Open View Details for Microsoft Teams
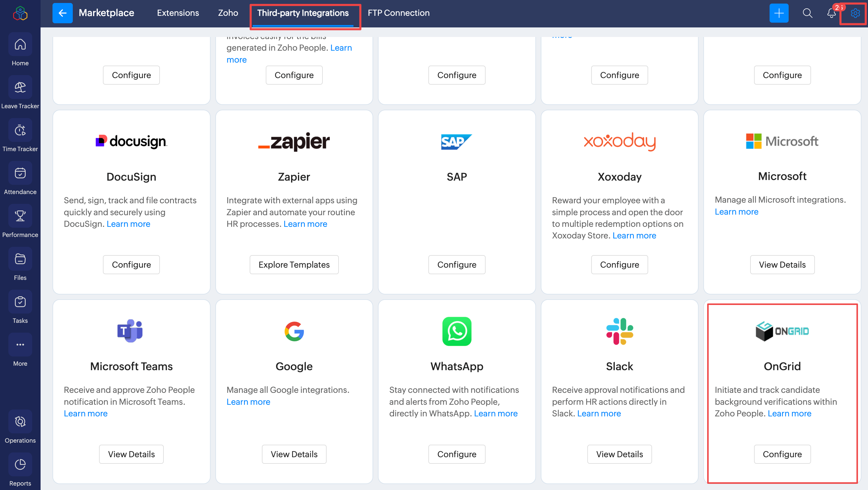Screen dimensions: 868x490 tap(131, 454)
